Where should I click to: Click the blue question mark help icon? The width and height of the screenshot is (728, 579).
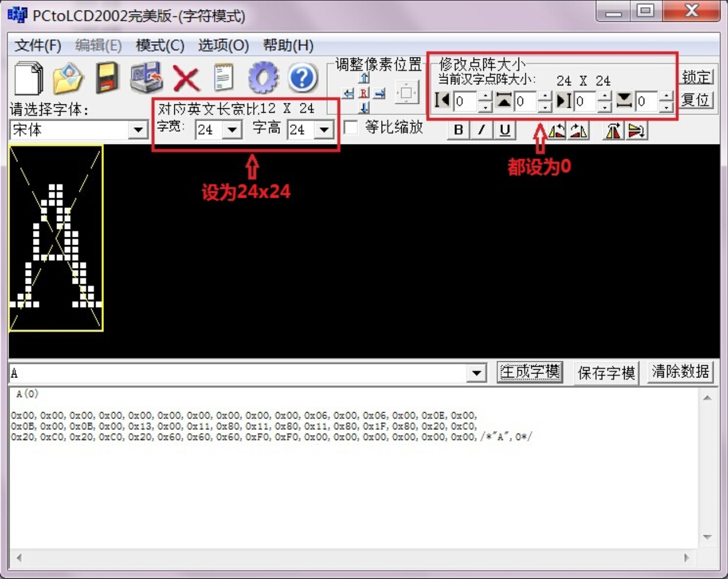(302, 78)
